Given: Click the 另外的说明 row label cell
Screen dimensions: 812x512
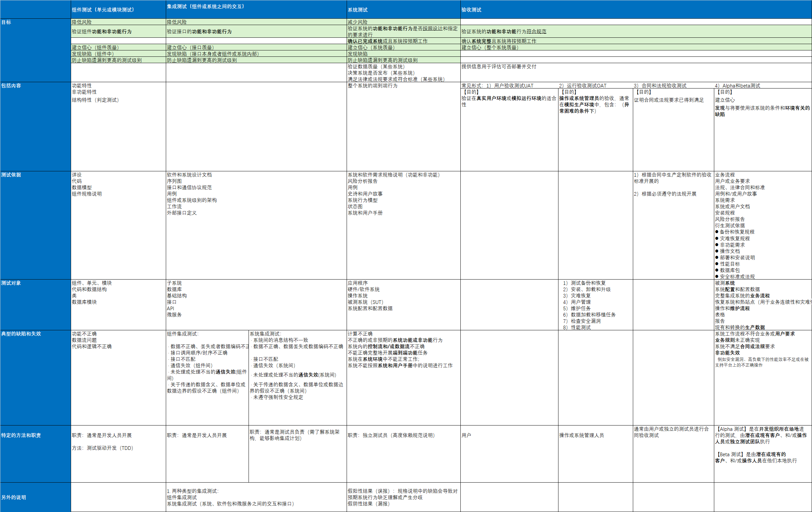Looking at the screenshot, I should 13,498.
